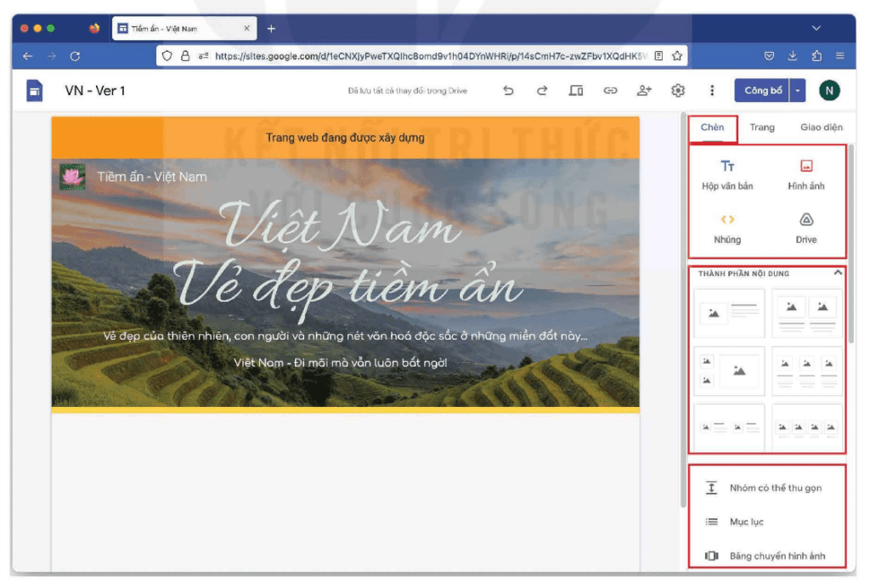Switch to the Trang tab
The height and width of the screenshot is (588, 870).
pos(762,127)
